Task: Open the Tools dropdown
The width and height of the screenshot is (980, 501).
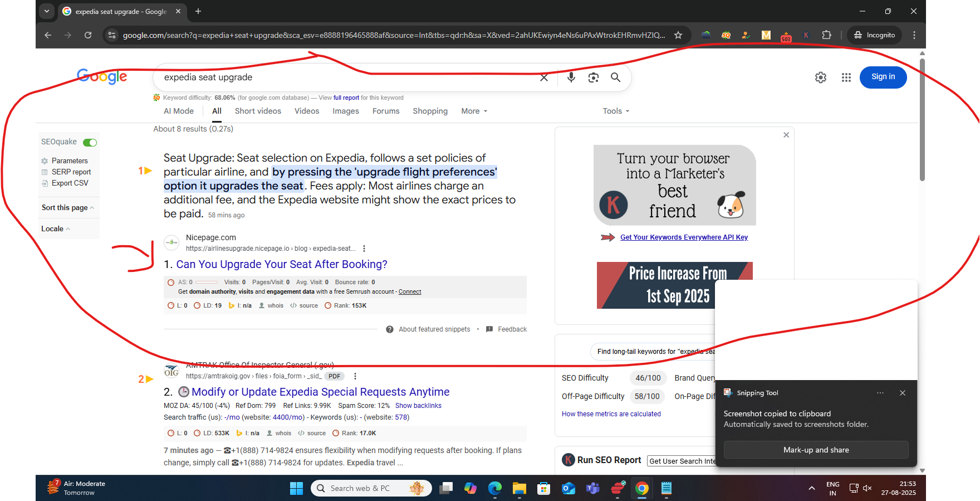Action: (616, 111)
